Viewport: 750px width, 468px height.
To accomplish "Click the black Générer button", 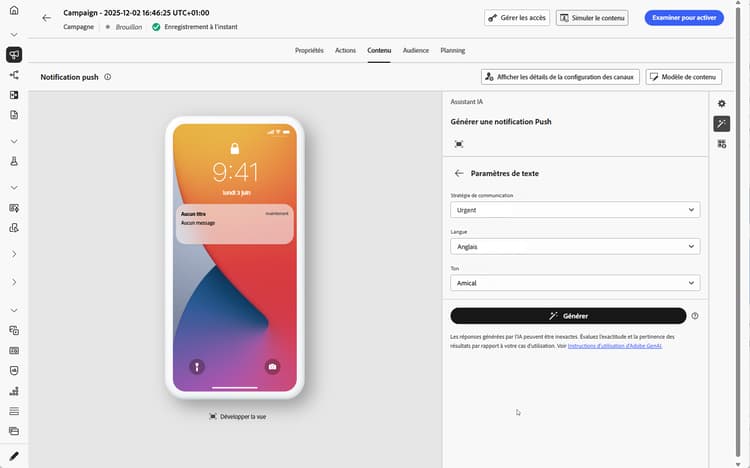I will 568,316.
